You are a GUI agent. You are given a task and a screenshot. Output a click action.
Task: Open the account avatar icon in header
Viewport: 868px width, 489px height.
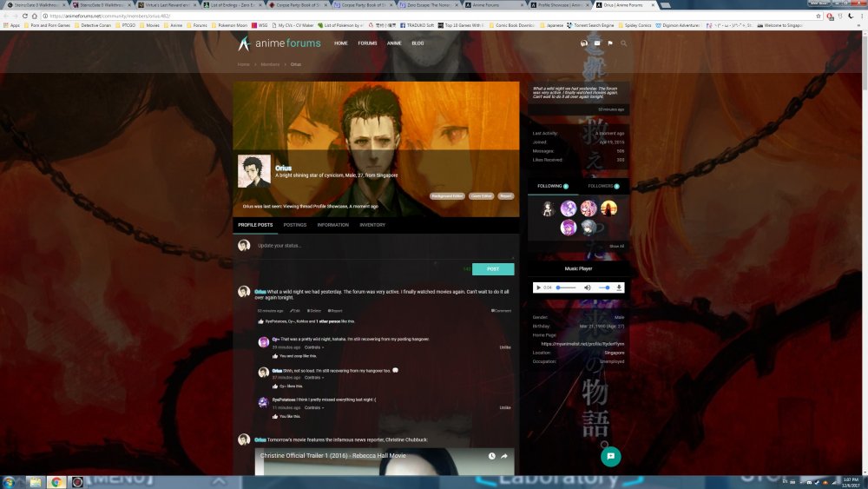point(583,43)
